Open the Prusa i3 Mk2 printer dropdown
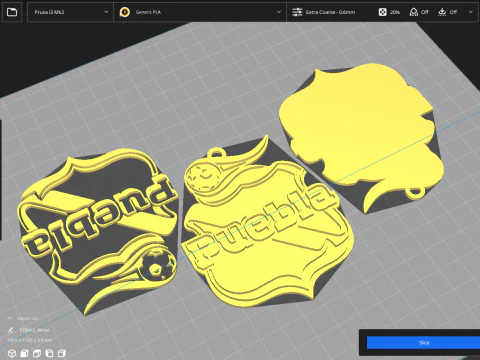 (70, 12)
